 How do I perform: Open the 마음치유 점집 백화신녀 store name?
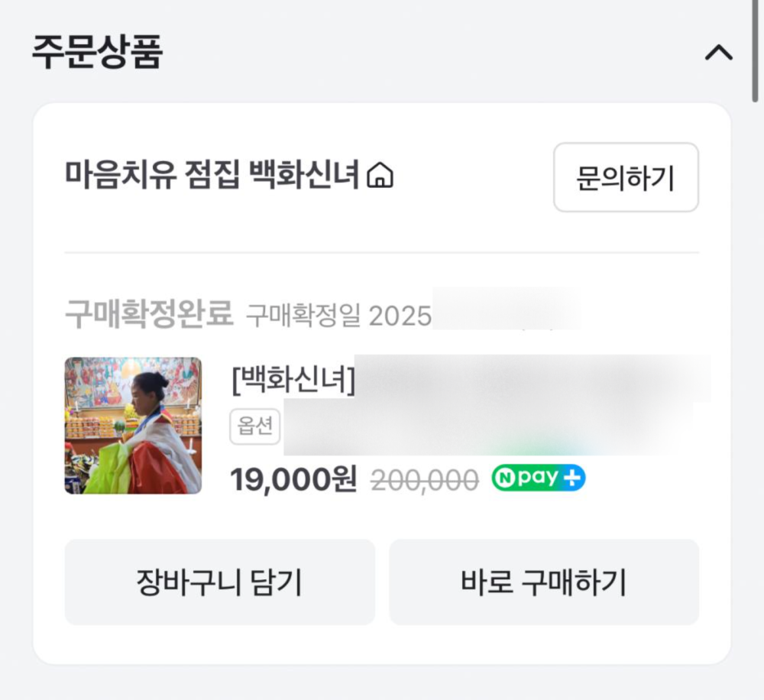[x=212, y=176]
